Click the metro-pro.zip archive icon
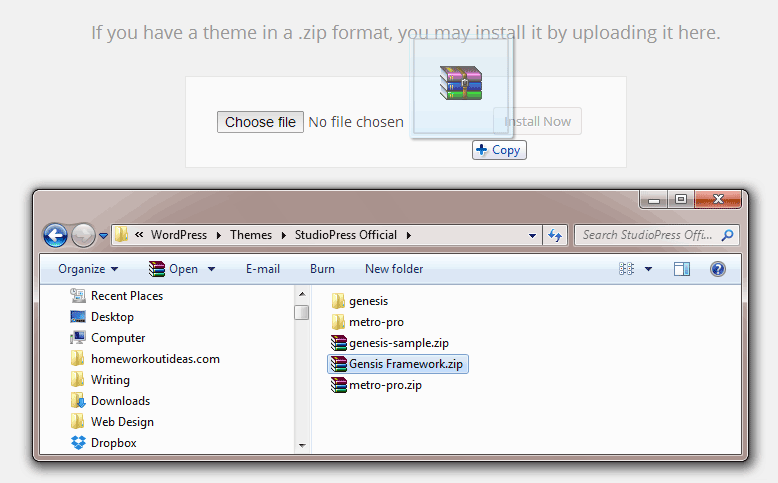Screen dimensions: 778x483 [339, 385]
